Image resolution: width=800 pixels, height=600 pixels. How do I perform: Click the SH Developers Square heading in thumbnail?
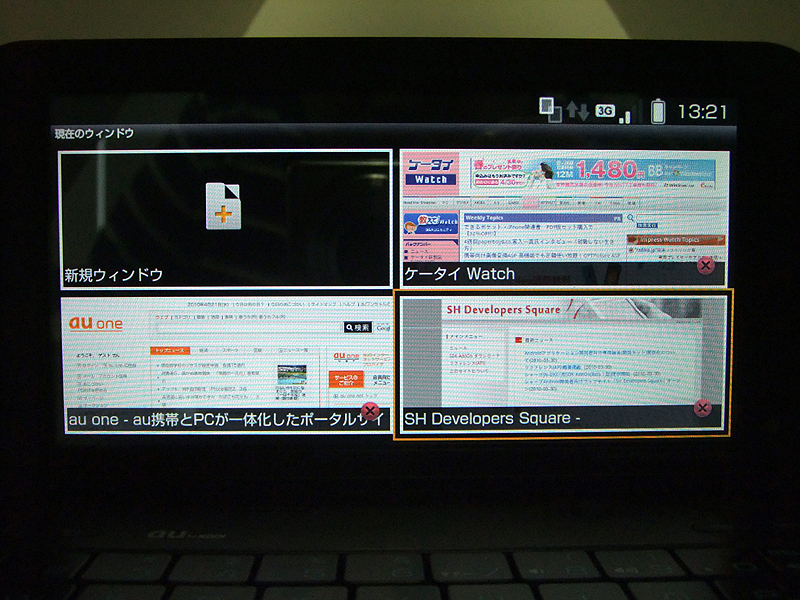tap(503, 310)
